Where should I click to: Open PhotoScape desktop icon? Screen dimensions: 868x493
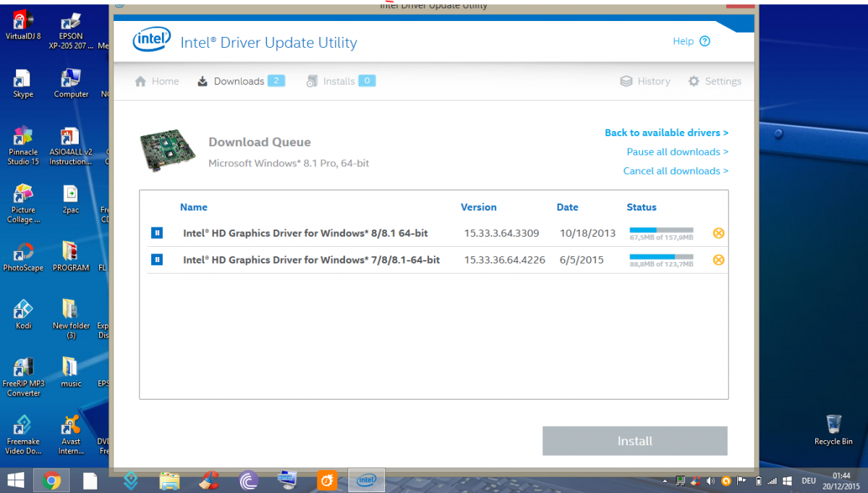point(23,257)
